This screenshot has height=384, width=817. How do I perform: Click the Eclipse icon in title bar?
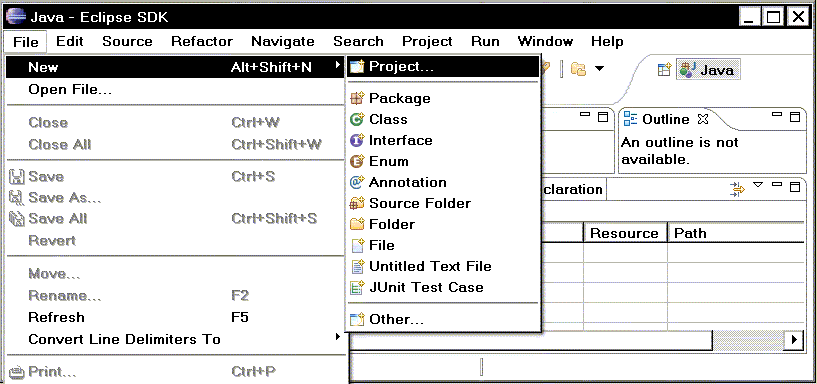point(16,17)
